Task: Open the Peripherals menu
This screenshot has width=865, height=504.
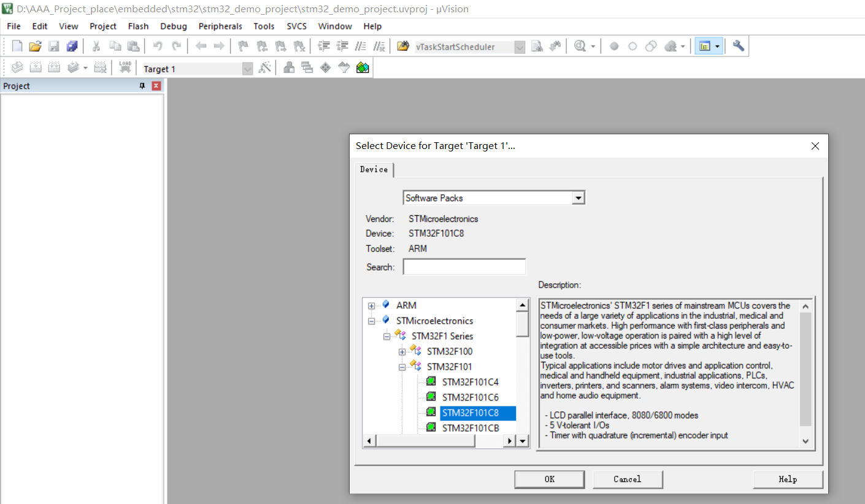Action: point(220,26)
